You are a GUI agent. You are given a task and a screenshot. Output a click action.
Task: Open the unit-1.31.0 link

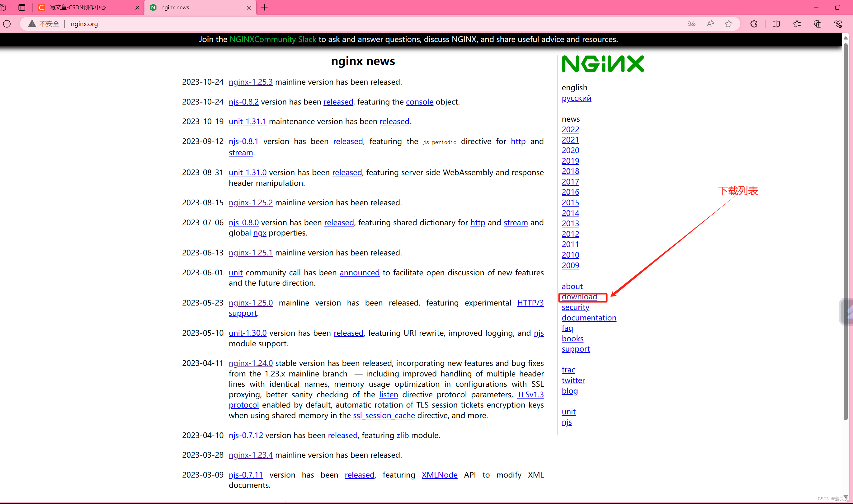coord(247,173)
